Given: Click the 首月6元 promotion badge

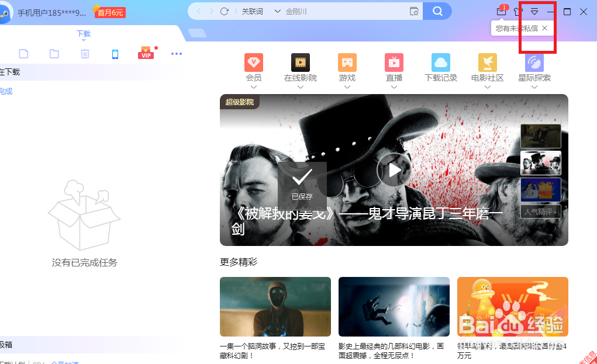Looking at the screenshot, I should point(110,12).
